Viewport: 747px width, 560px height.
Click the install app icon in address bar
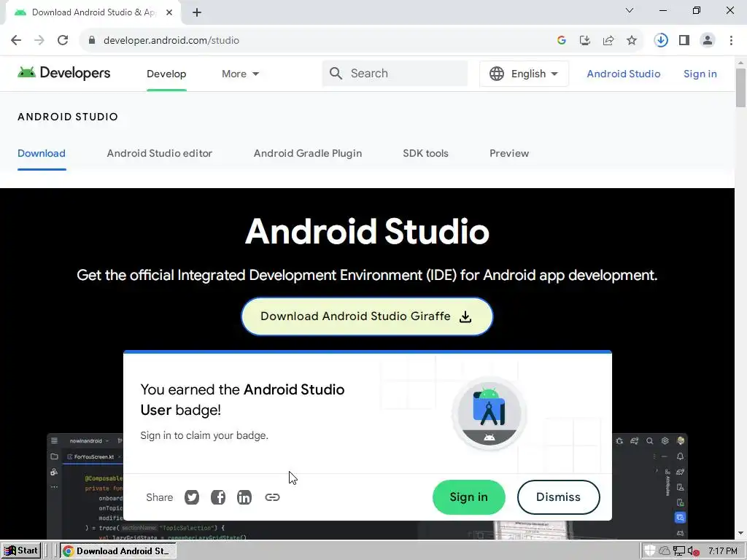pyautogui.click(x=585, y=41)
